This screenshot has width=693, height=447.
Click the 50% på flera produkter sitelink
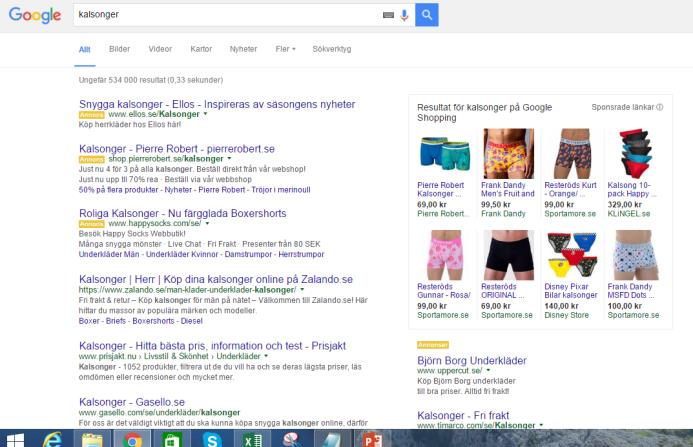point(118,190)
